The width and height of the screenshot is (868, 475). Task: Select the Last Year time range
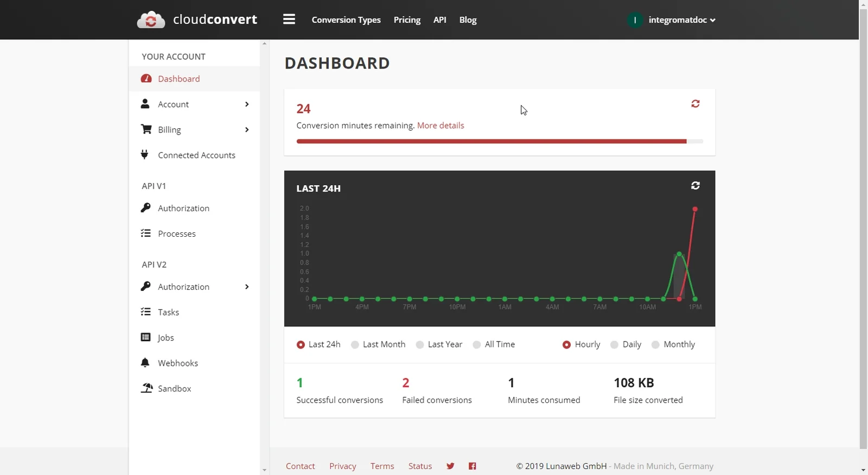(x=439, y=345)
